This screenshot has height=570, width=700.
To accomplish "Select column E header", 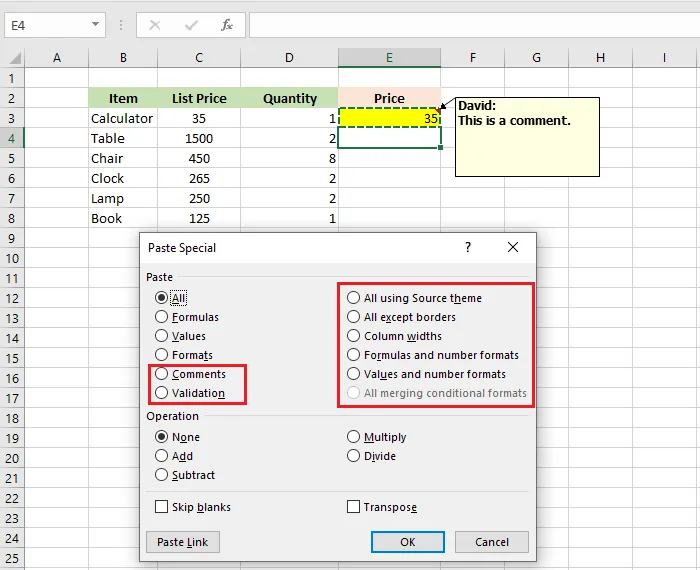I will tap(389, 58).
